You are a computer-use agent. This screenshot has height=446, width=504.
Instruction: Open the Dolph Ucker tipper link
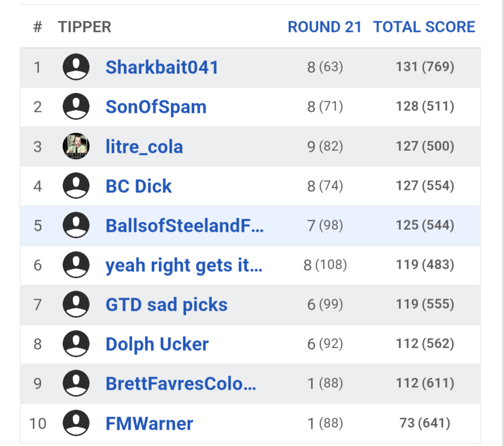pos(157,344)
